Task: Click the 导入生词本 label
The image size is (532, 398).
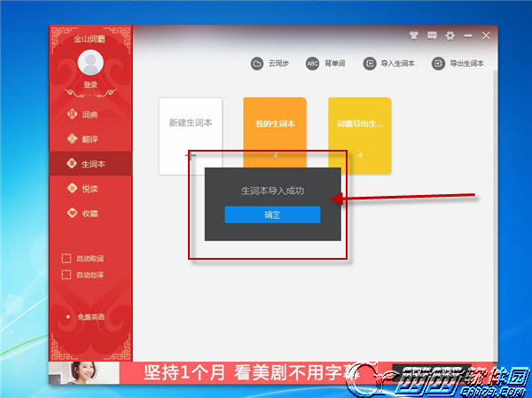Action: [397, 64]
